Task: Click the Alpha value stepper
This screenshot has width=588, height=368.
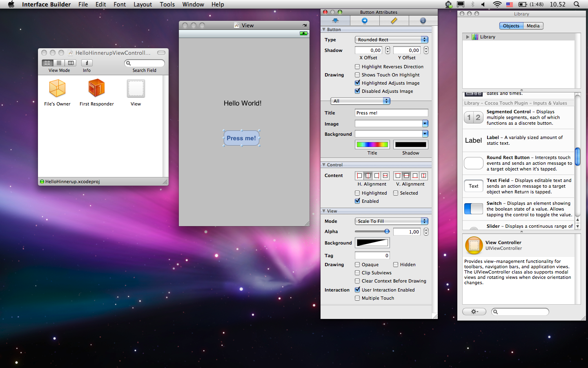Action: pyautogui.click(x=426, y=232)
